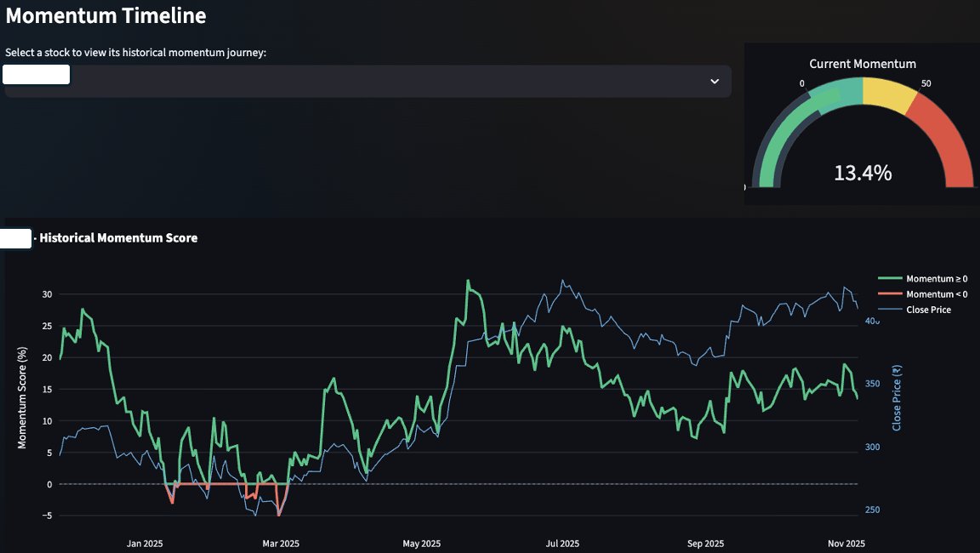The width and height of the screenshot is (980, 553).
Task: Click the green momentum line legend icon
Action: click(x=892, y=278)
